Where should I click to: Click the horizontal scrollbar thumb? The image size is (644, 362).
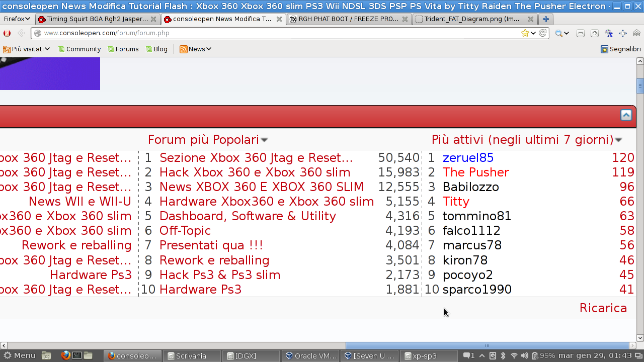coord(488,345)
